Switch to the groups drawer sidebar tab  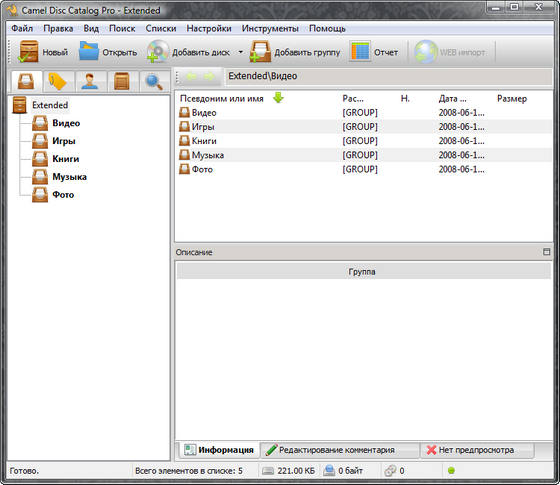click(x=26, y=81)
